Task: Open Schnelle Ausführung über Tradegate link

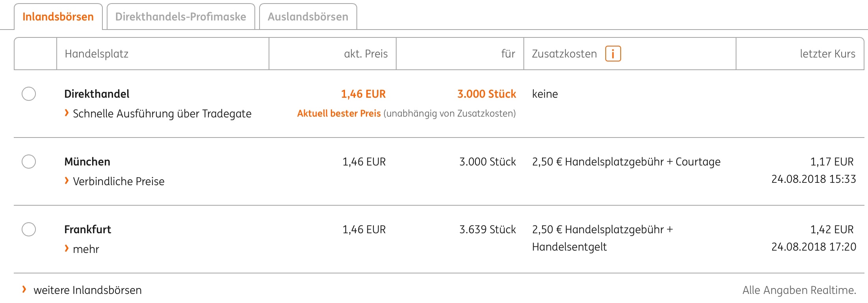Action: click(162, 113)
